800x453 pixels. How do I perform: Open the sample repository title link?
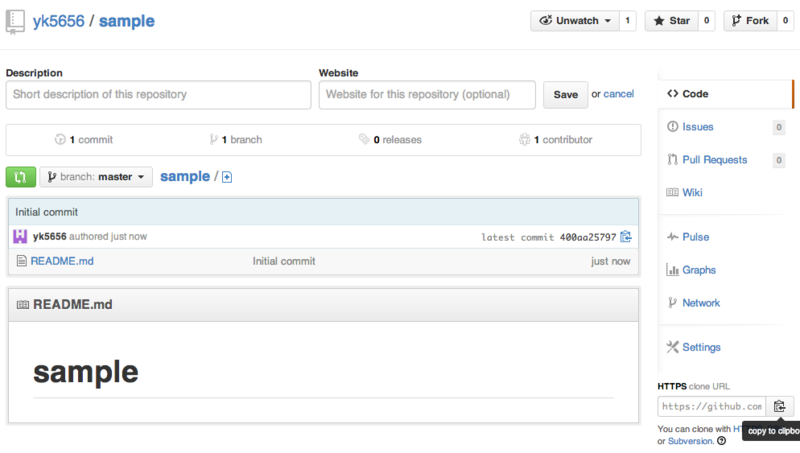127,21
